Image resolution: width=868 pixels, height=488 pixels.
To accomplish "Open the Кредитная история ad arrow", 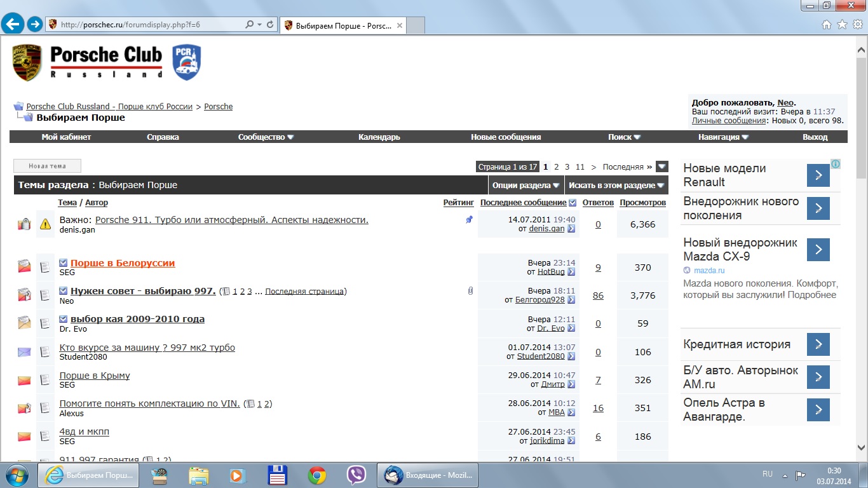I will [x=818, y=344].
